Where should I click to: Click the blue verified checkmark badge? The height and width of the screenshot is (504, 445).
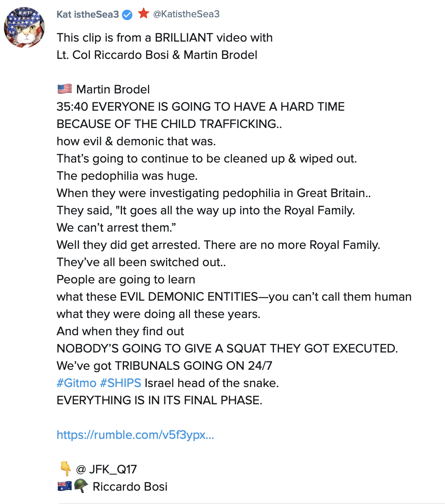point(127,15)
